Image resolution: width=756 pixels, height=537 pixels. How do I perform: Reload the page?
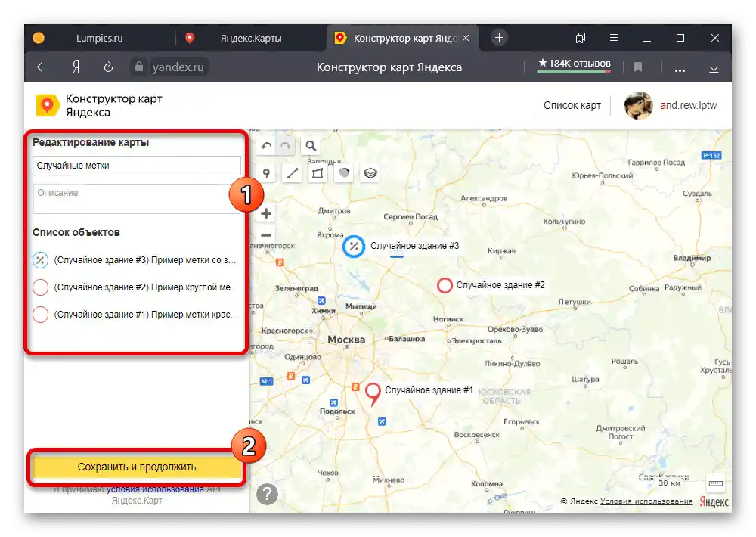click(x=108, y=67)
